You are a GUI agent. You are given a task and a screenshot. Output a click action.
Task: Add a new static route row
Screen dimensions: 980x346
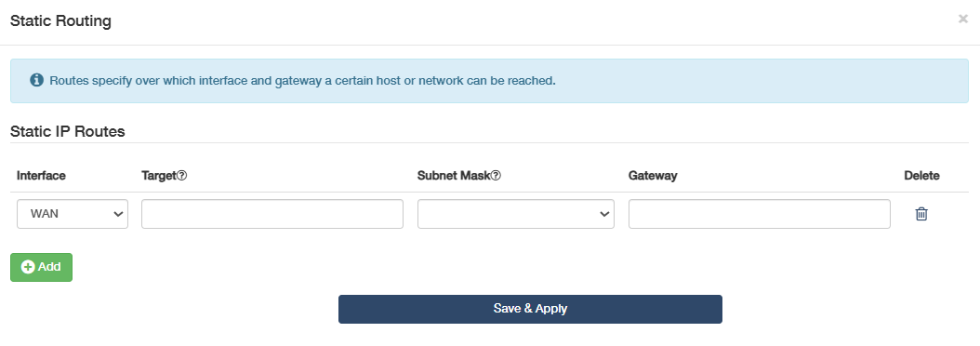tap(41, 267)
